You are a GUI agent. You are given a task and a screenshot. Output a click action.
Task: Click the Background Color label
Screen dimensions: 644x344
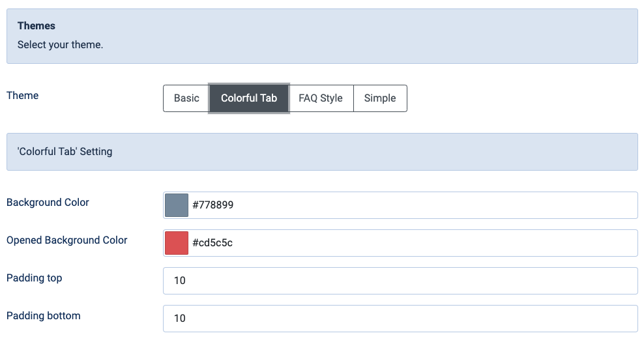(x=48, y=203)
